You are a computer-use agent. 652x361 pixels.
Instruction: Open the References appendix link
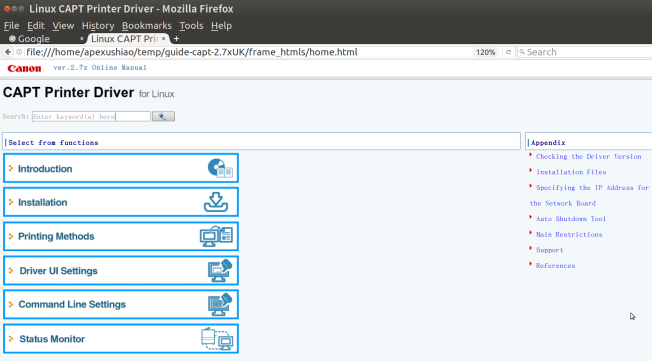coord(555,265)
